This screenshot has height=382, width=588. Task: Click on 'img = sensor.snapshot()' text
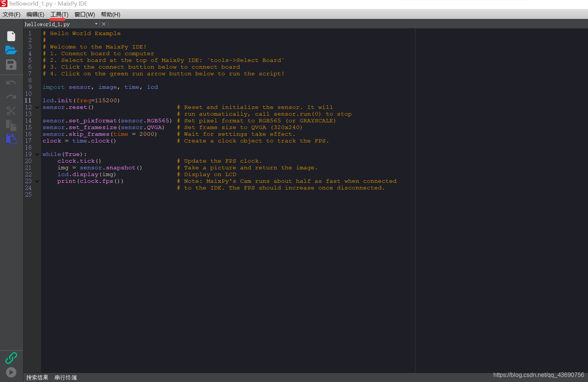click(x=100, y=168)
